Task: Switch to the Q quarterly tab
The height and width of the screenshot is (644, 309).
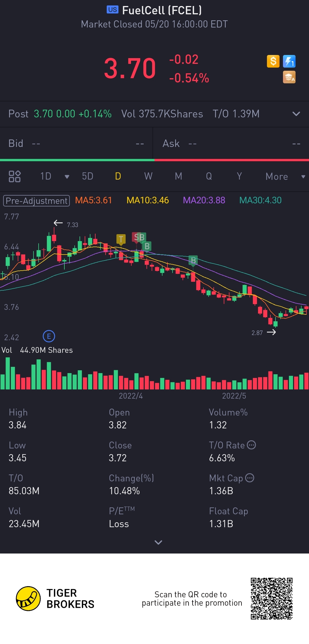Action: [x=209, y=176]
